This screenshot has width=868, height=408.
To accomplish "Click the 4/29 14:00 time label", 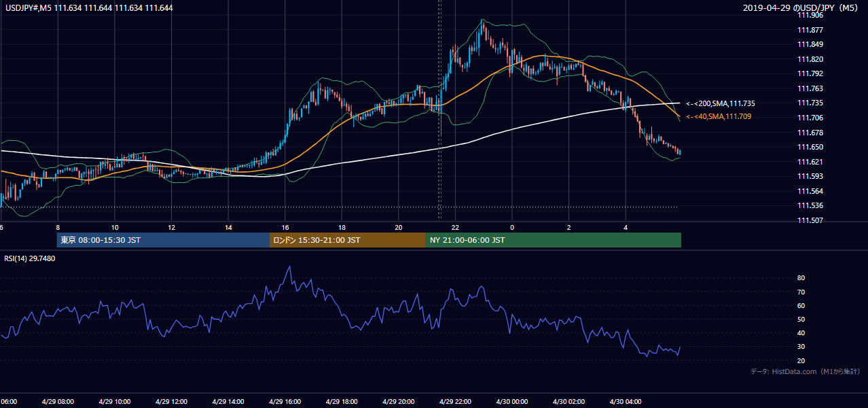I will (228, 402).
